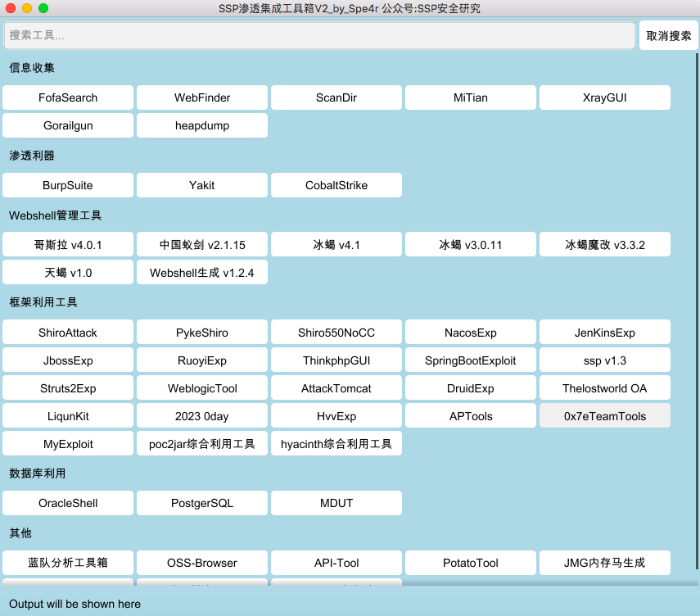Open Thelostworld OA
The image size is (700, 616).
pos(605,387)
